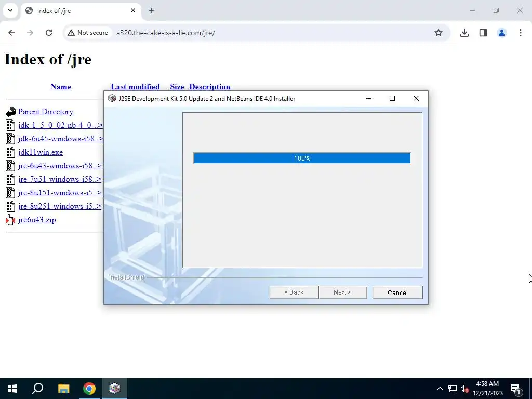Click the Next button in installer
This screenshot has width=532, height=399.
pos(342,292)
